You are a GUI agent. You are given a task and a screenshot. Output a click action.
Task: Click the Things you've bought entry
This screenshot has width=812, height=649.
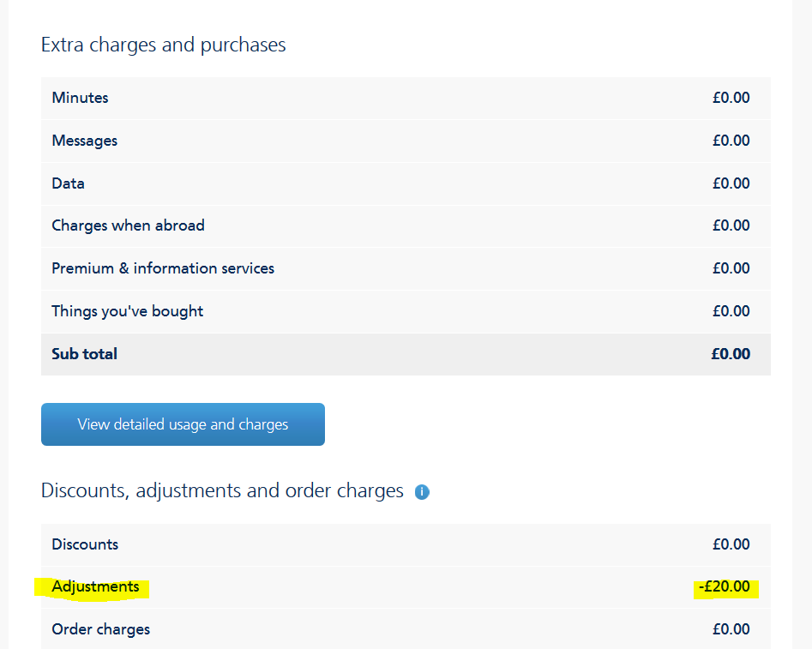click(127, 310)
